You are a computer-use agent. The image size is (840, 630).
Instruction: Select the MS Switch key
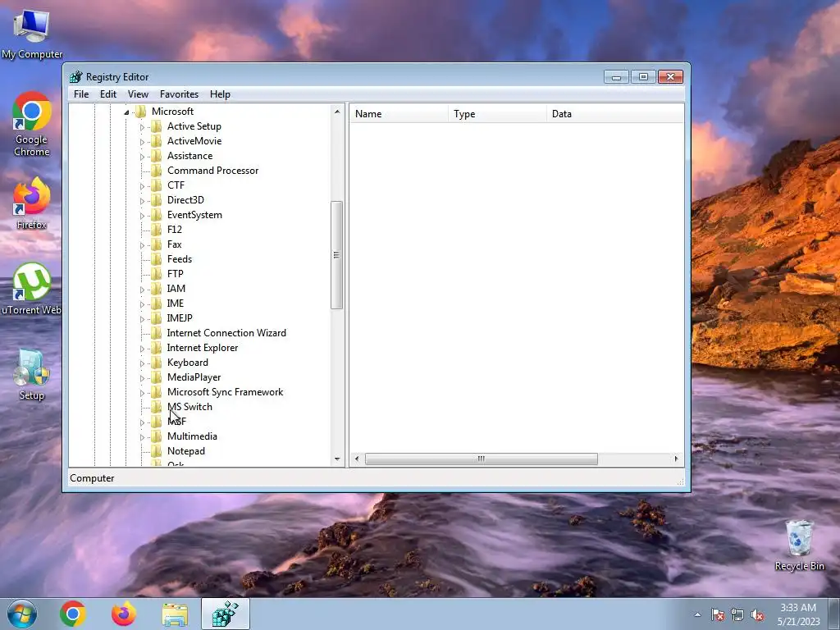point(189,407)
